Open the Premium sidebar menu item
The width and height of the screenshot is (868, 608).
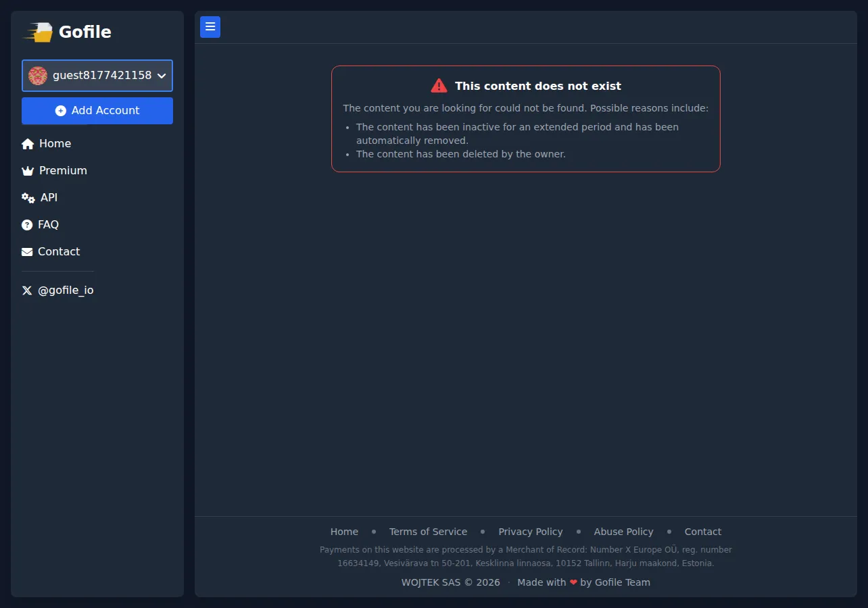pyautogui.click(x=54, y=171)
